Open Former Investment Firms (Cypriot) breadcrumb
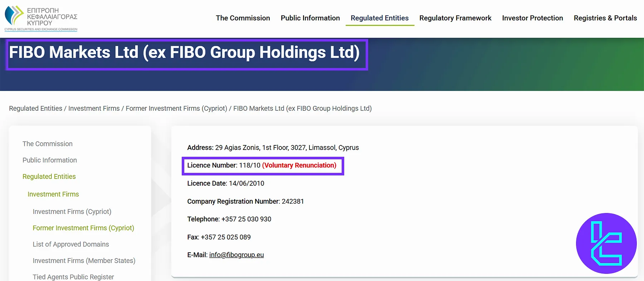 (x=176, y=108)
